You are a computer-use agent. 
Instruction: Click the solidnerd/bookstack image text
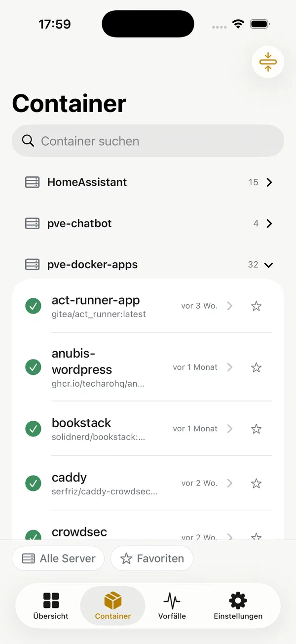(99, 437)
